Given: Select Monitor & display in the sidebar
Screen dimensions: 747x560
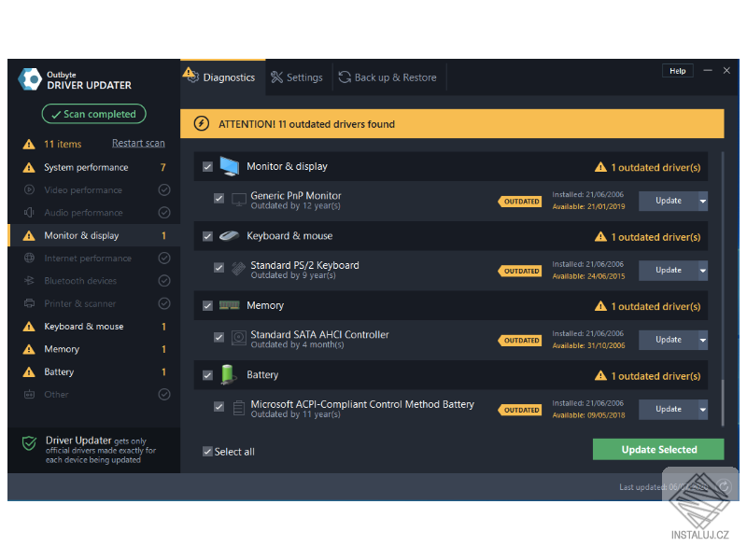Looking at the screenshot, I should 94,235.
